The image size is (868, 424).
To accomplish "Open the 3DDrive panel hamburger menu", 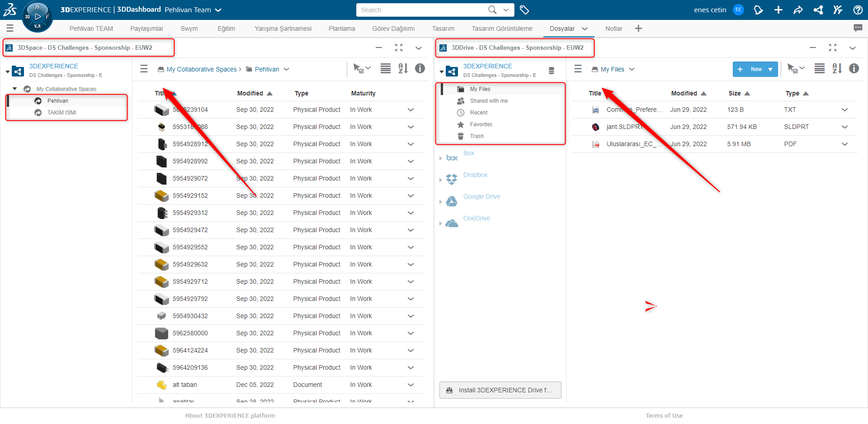I will pos(578,69).
